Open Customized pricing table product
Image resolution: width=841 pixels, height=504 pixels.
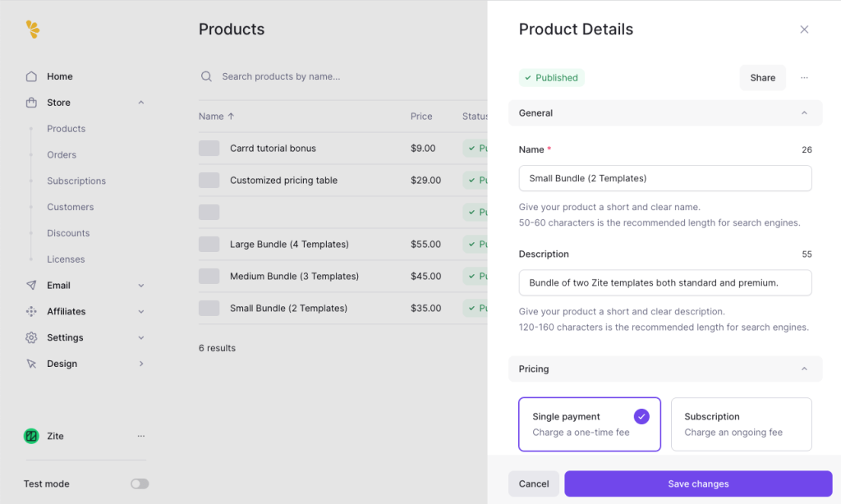(283, 180)
